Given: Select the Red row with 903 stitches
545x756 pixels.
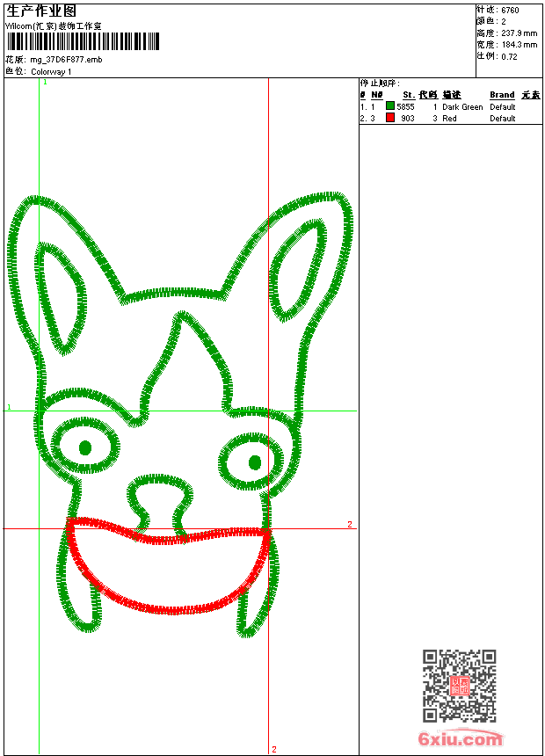Looking at the screenshot, I should (x=450, y=118).
